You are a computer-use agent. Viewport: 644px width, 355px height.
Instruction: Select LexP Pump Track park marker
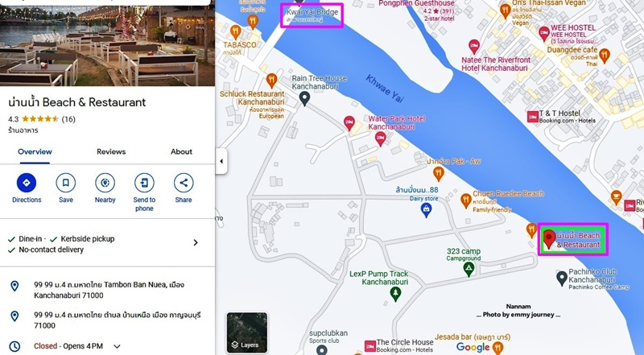pos(395,294)
